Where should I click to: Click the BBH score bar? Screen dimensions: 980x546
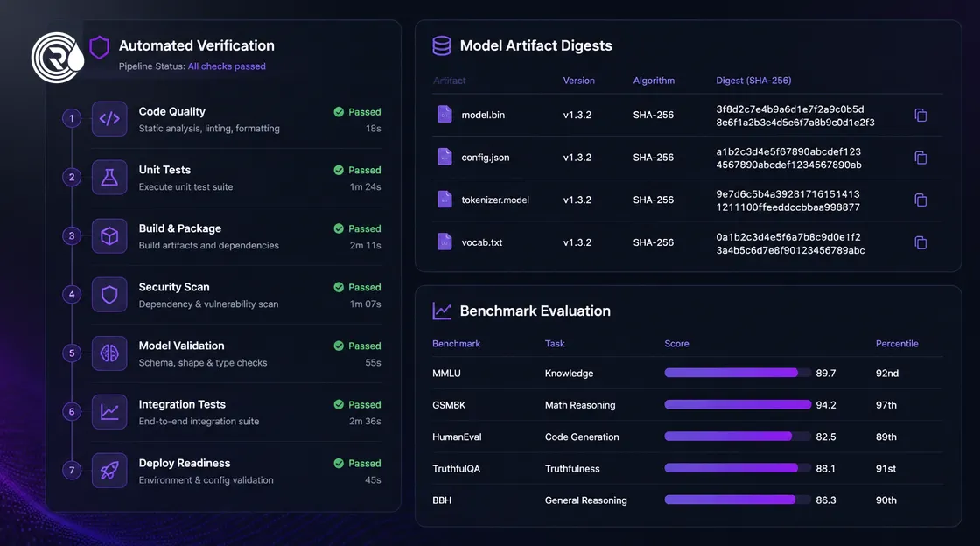pos(738,500)
